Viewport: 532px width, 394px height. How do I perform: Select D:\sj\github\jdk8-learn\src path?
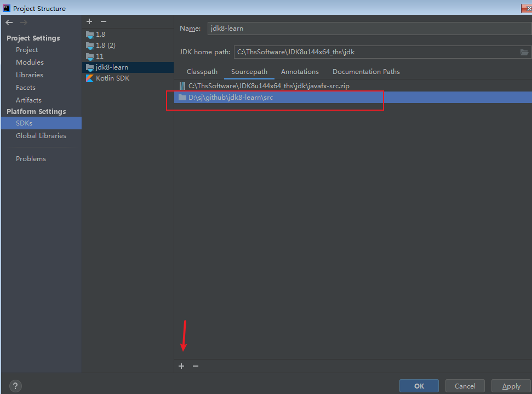(x=353, y=98)
